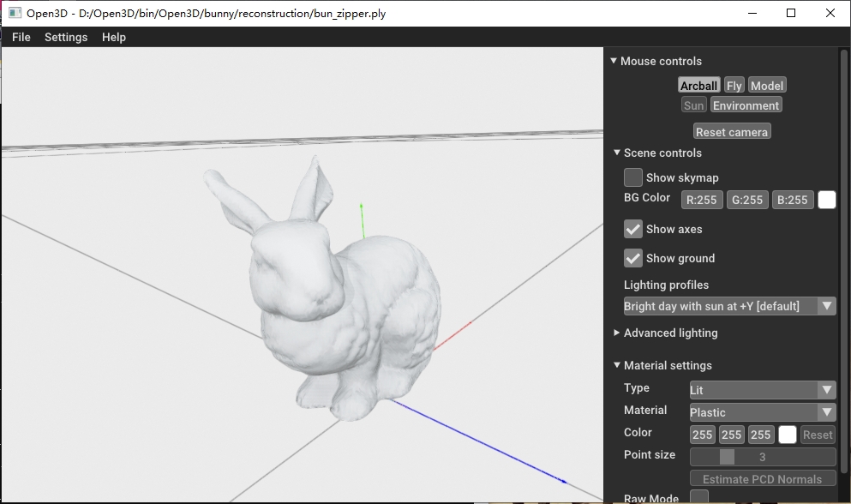Maximize the Open3D window
This screenshot has width=851, height=504.
pyautogui.click(x=791, y=13)
